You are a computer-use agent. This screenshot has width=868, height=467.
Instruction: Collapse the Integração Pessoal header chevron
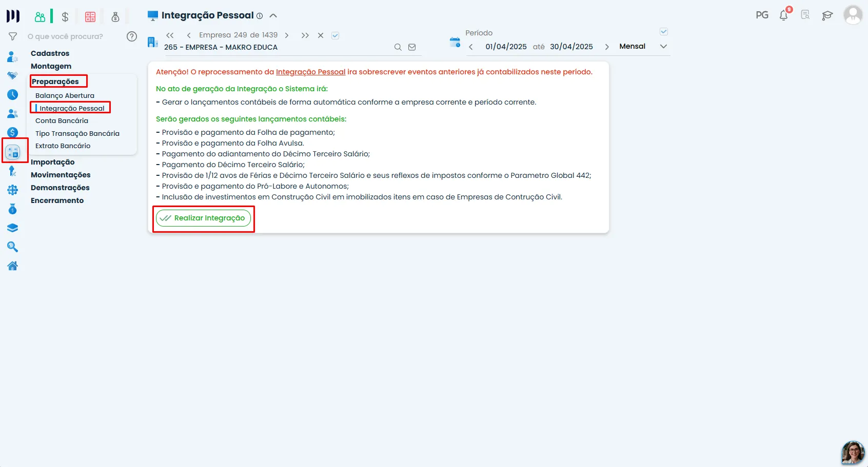tap(273, 15)
